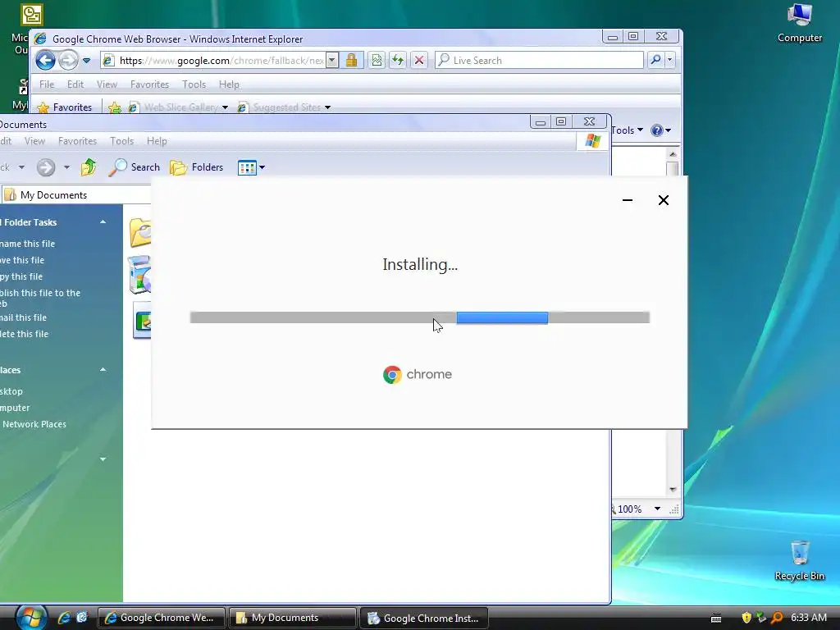Click Search in My Documents toolbar
Image resolution: width=840 pixels, height=630 pixels.
pyautogui.click(x=134, y=167)
